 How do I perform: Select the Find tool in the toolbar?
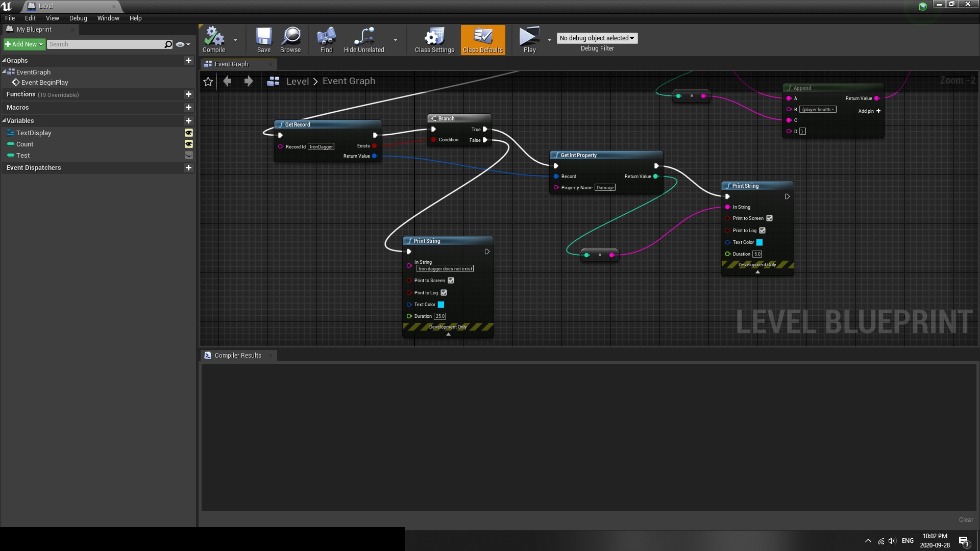326,40
